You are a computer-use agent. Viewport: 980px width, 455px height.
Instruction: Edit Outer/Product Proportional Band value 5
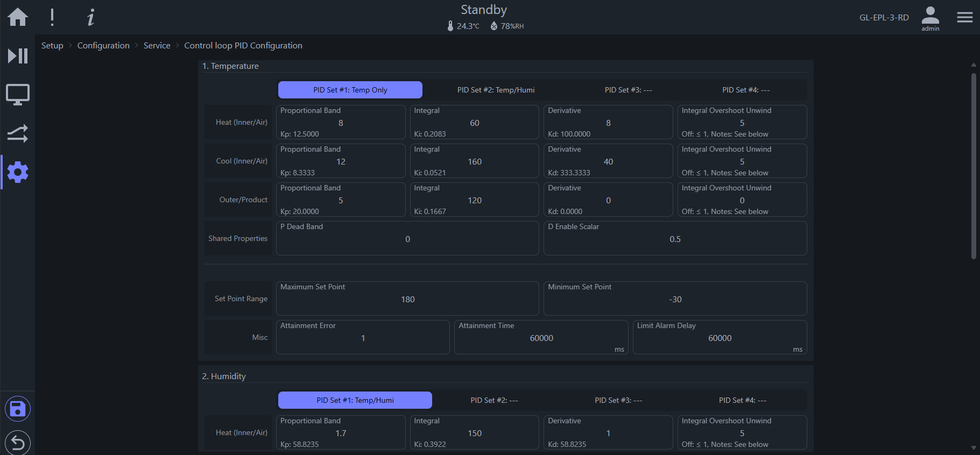341,200
